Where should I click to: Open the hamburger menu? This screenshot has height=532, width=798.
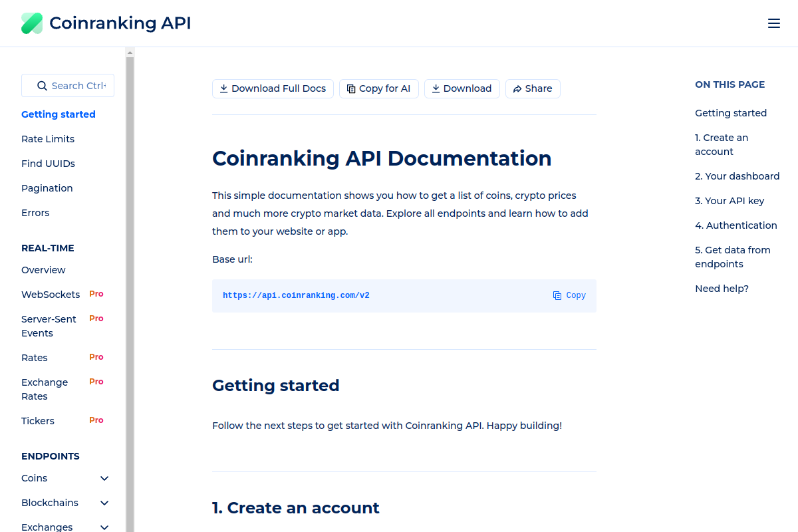(774, 23)
